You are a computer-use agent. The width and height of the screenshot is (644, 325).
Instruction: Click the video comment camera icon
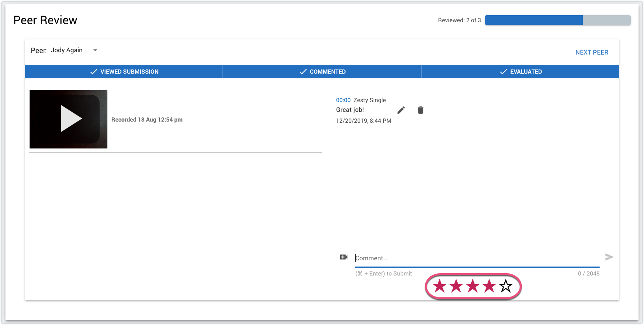click(x=344, y=257)
